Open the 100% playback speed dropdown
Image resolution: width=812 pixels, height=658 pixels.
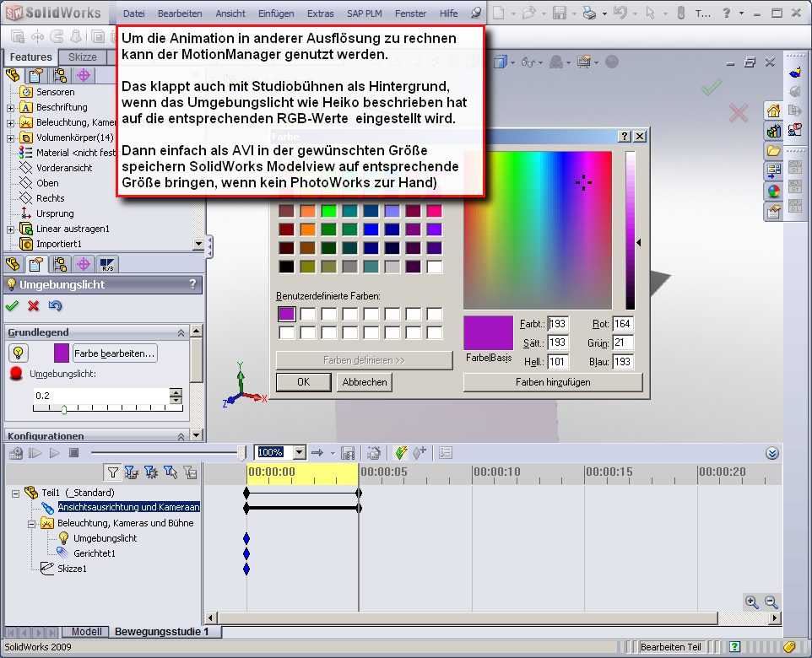(300, 452)
